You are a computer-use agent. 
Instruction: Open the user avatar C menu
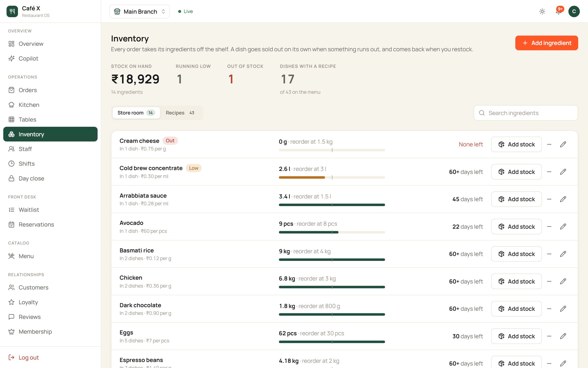click(x=574, y=11)
